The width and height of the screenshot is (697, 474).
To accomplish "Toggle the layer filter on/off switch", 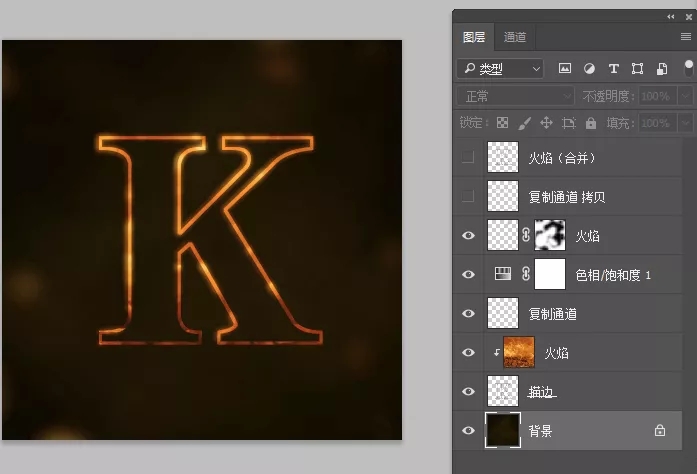I will (688, 68).
